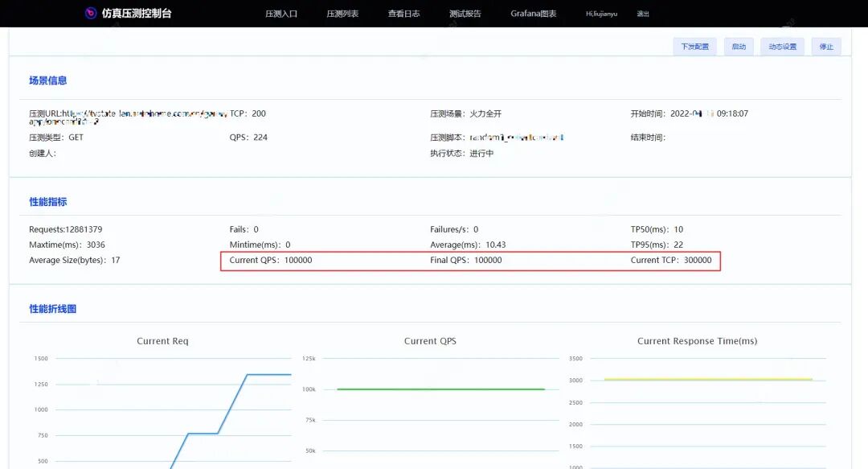Click the 执行状态: 进行中 text
Screen dimensions: 868x469
pyautogui.click(x=461, y=153)
